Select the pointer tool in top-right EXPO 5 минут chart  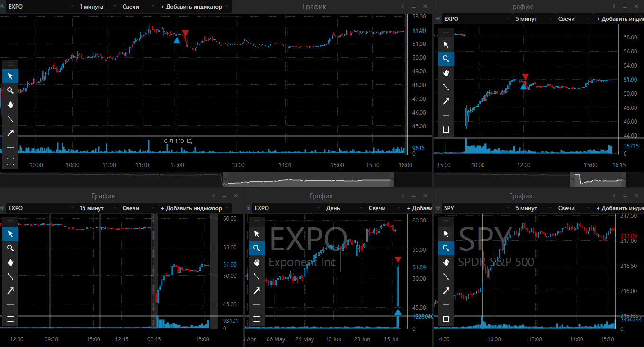point(446,44)
